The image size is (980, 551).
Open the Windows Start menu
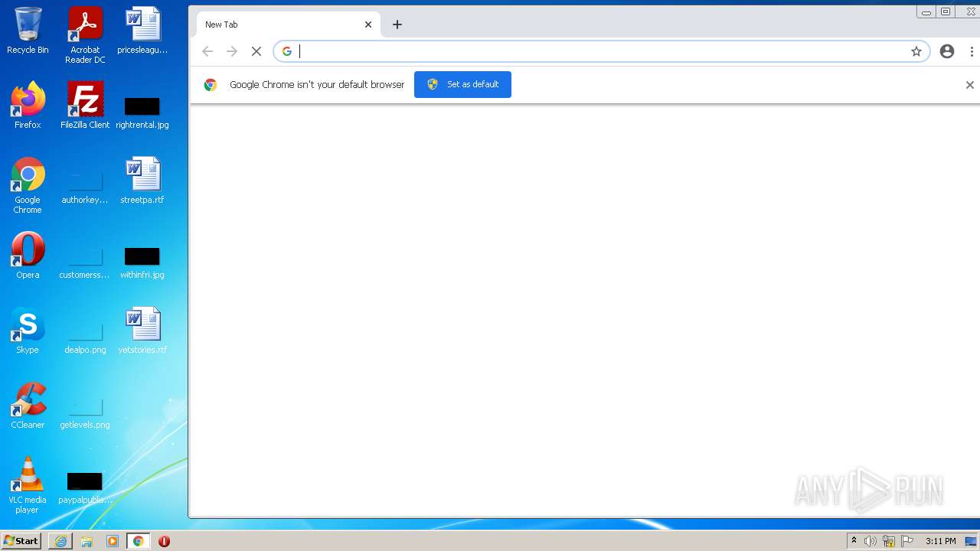21,541
